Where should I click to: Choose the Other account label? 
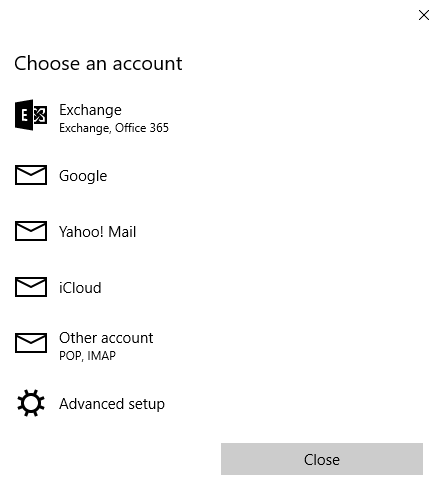pos(106,338)
